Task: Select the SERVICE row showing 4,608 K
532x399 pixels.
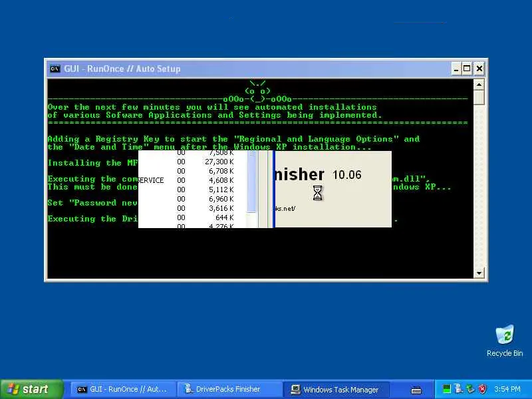Action: (x=186, y=180)
